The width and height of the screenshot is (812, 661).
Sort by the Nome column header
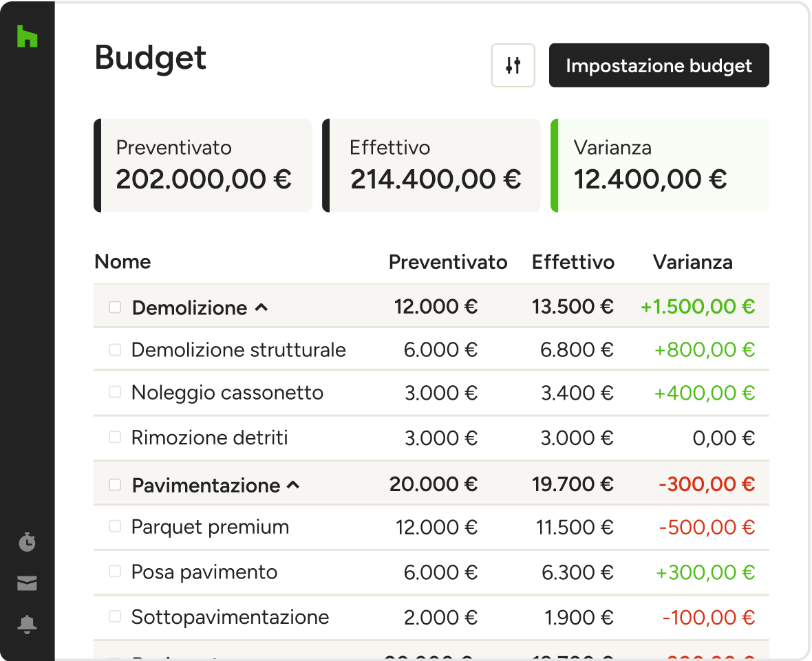122,262
